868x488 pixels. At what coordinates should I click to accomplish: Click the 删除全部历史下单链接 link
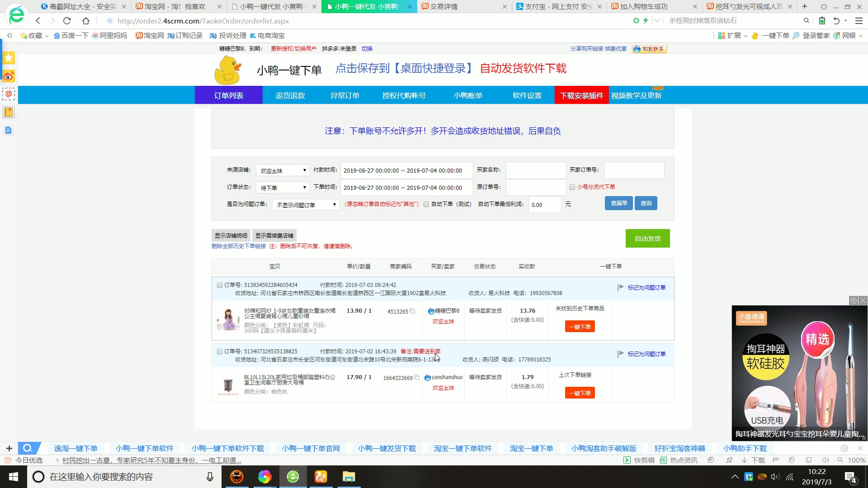pyautogui.click(x=239, y=246)
